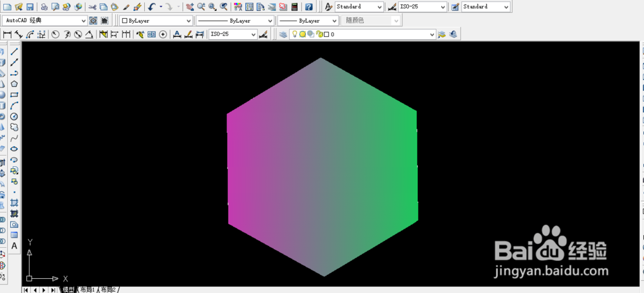The height and width of the screenshot is (293, 644).
Task: Select the Zoom Realtime tool
Action: (x=201, y=7)
